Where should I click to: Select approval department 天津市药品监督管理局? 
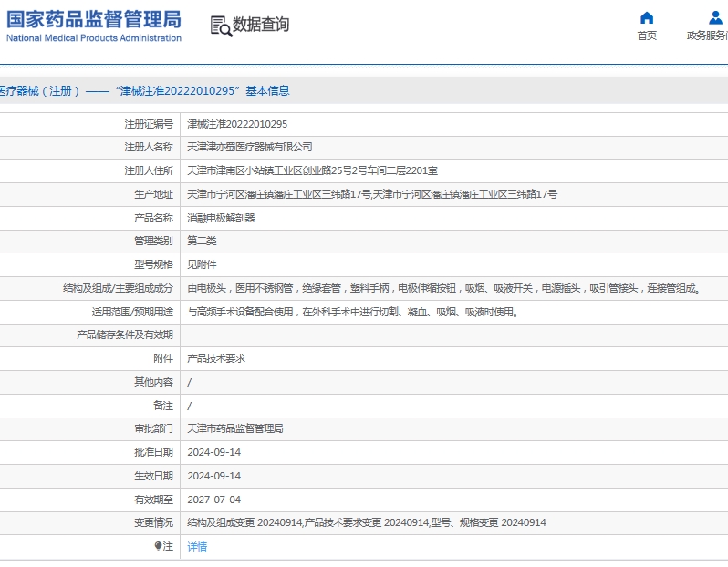[235, 428]
